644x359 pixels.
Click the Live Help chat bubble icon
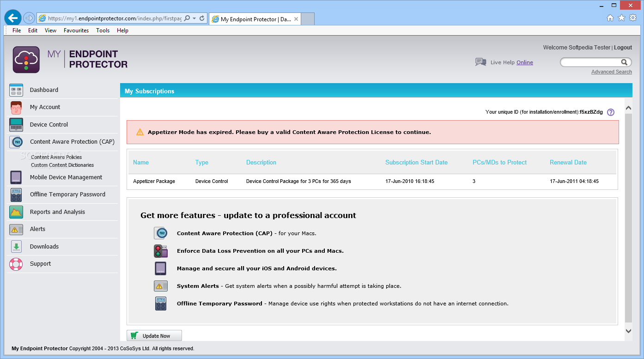[480, 62]
